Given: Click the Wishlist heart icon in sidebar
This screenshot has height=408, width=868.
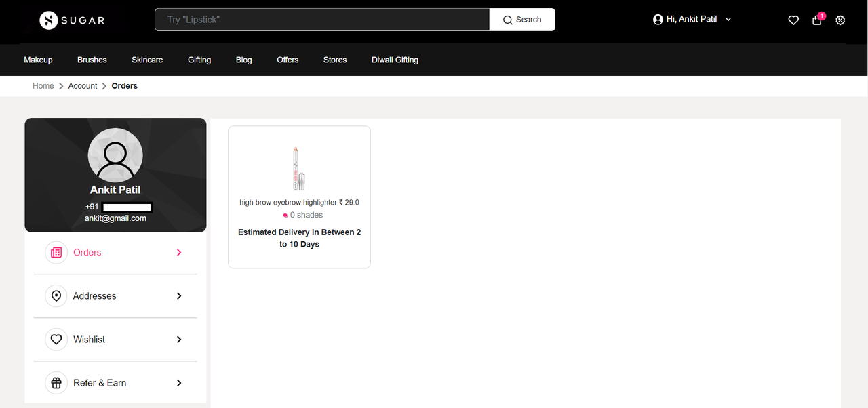Looking at the screenshot, I should point(56,339).
